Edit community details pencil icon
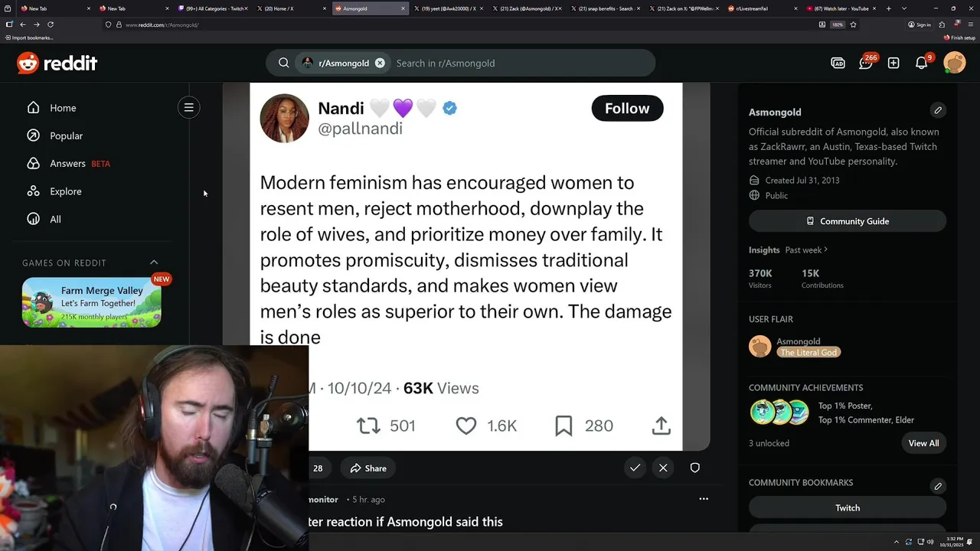The width and height of the screenshot is (980, 551). [938, 110]
